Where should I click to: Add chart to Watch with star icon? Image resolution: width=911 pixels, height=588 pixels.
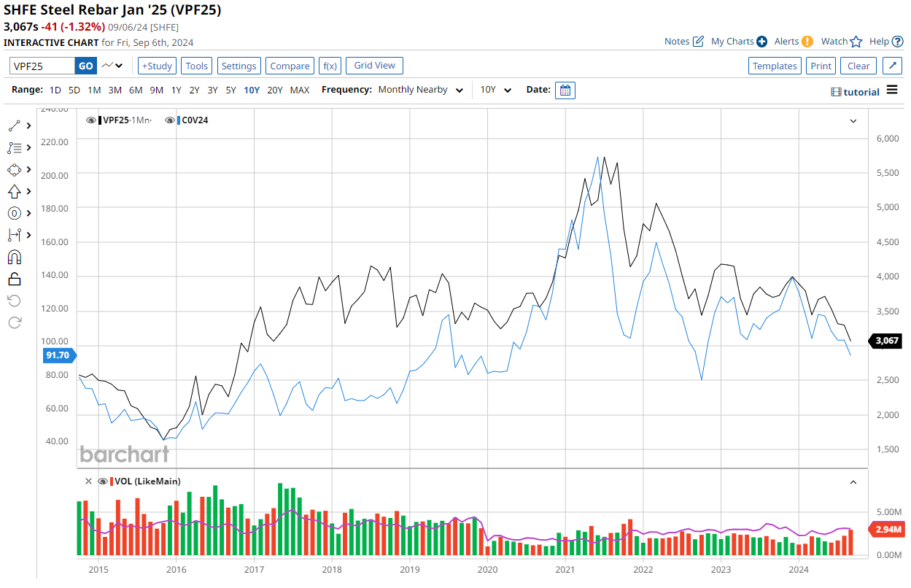click(856, 42)
